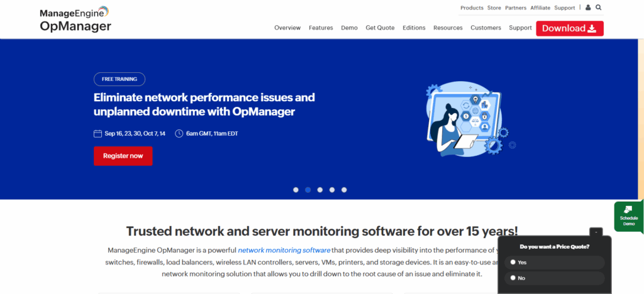Viewport: 644px width, 294px height.
Task: Go to the Editions page
Action: click(x=414, y=28)
